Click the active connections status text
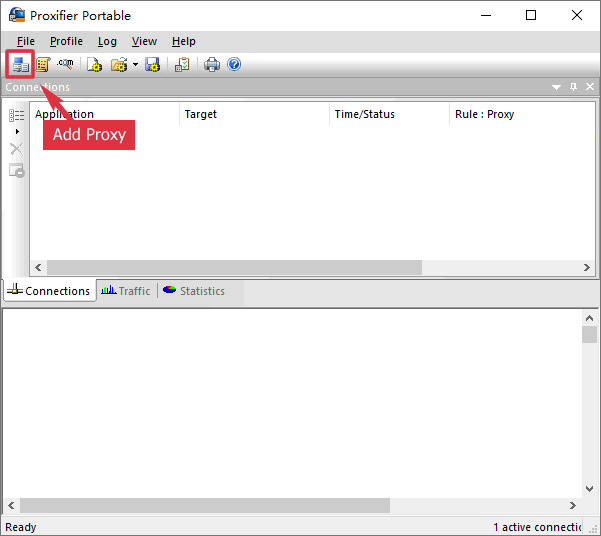Image resolution: width=601 pixels, height=536 pixels. tap(537, 527)
